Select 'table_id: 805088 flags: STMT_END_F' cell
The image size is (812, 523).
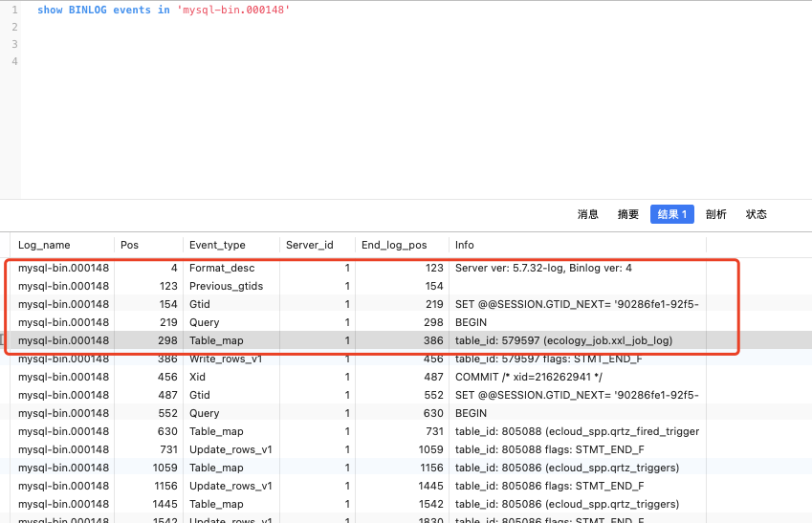[549, 449]
